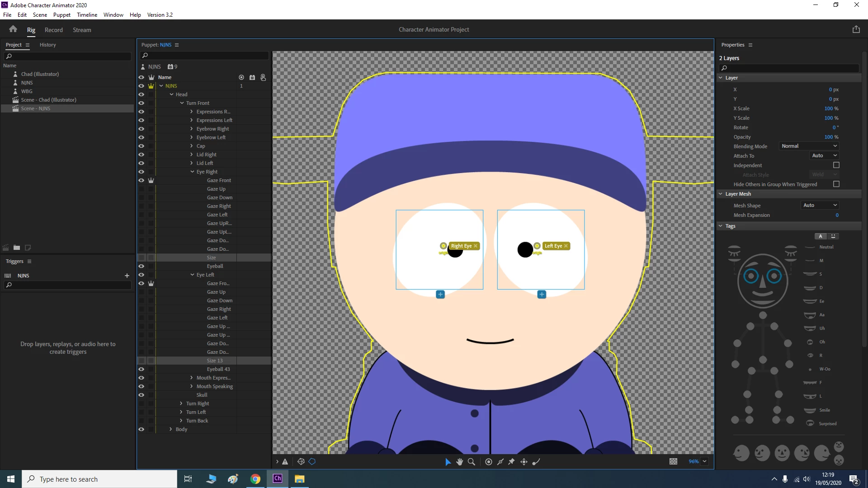Remove the Right Eye tag on canvas
Viewport: 868px width, 488px height.
pyautogui.click(x=476, y=246)
